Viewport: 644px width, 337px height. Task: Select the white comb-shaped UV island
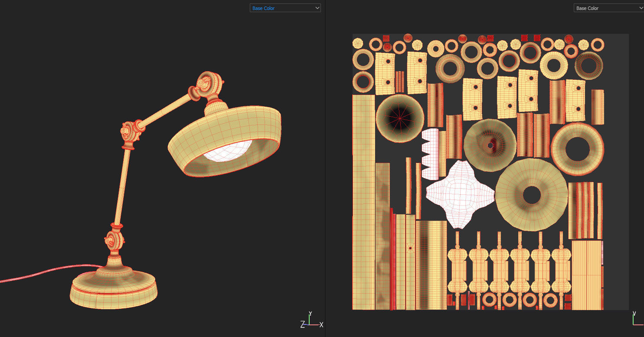click(x=430, y=154)
